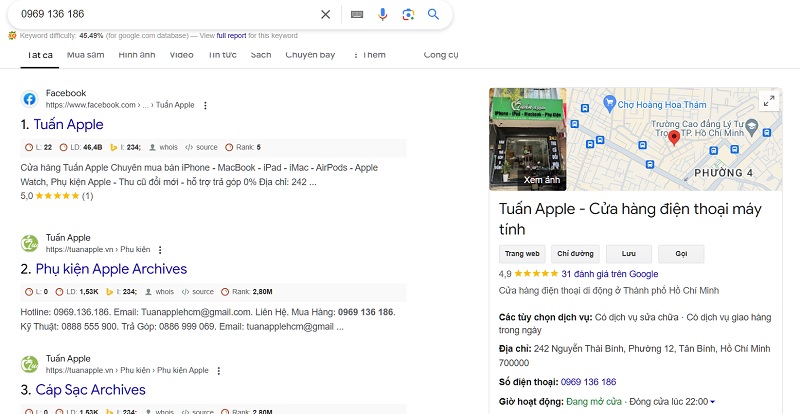Click the red location pin on map
This screenshot has height=414, width=800.
674,138
